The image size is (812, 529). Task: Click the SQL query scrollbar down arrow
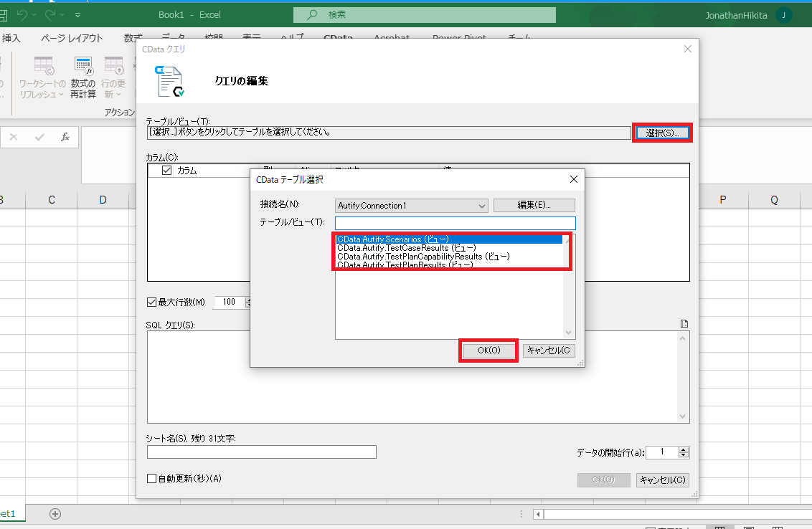(x=683, y=416)
